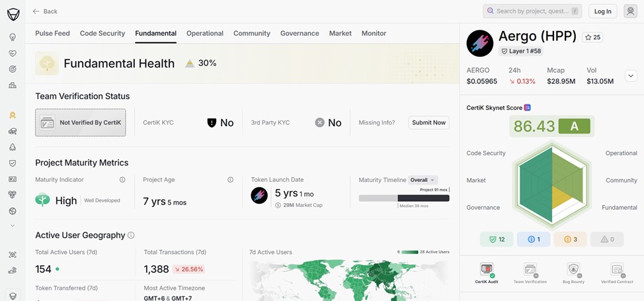
Task: Expand more items in the left sidebar
Action: pyautogui.click(x=13, y=226)
